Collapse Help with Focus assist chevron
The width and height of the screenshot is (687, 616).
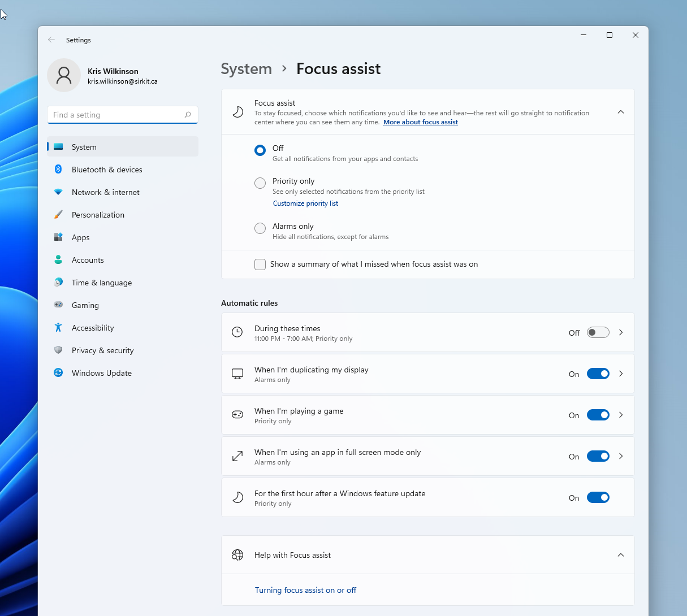[621, 555]
